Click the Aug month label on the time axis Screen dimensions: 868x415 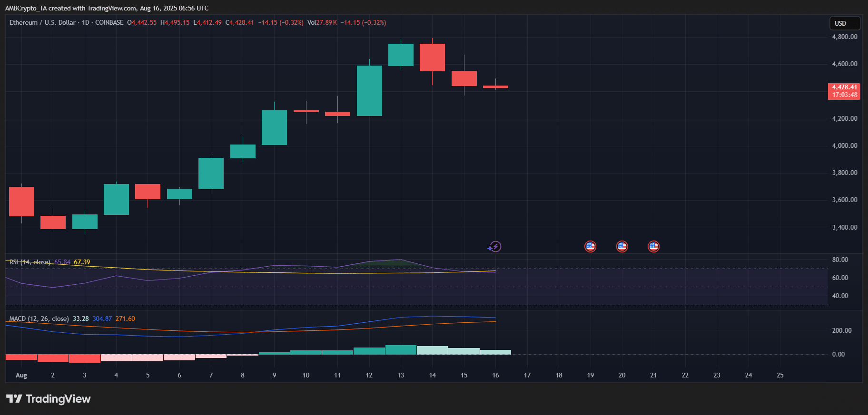click(21, 375)
